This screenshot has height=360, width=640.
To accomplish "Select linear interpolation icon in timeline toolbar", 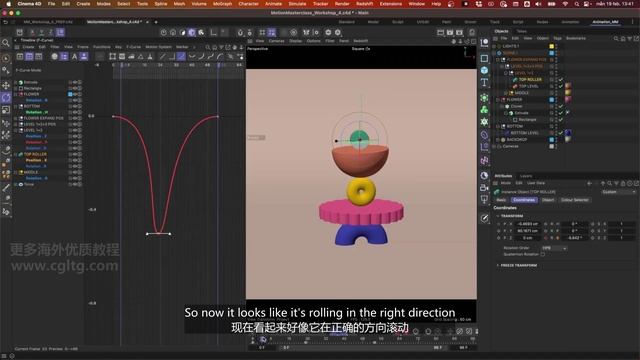I will point(162,56).
